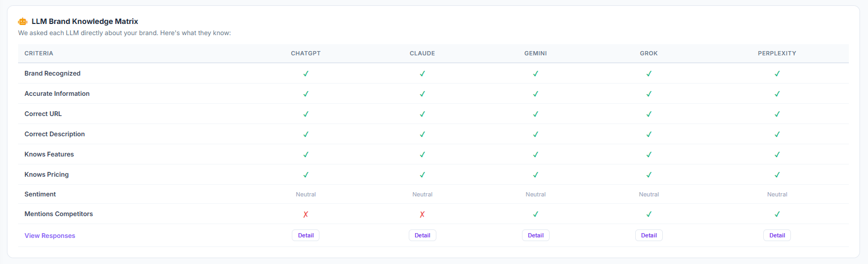Screen dimensions: 868x264
Task: Click the CRITERIA column header
Action: (39, 53)
